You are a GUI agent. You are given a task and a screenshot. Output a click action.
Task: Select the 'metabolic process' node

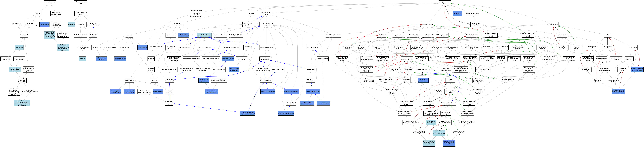tap(427, 24)
